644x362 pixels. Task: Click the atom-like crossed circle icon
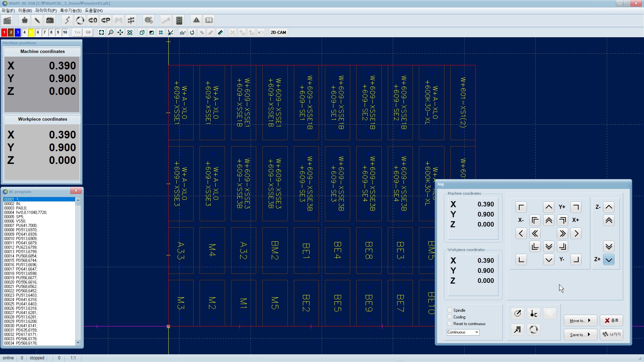(x=130, y=33)
